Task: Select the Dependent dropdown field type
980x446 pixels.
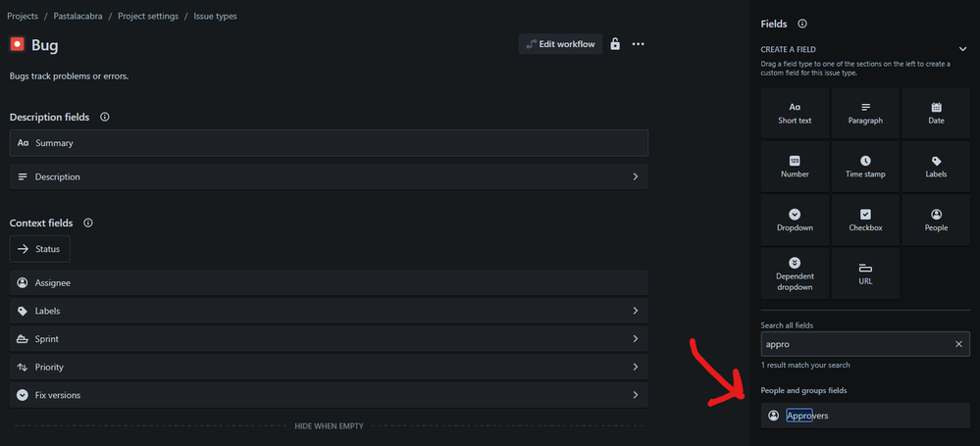Action: click(x=795, y=274)
